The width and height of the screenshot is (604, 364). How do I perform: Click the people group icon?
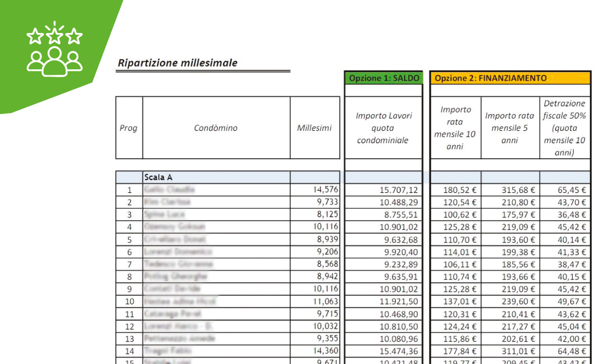54,60
